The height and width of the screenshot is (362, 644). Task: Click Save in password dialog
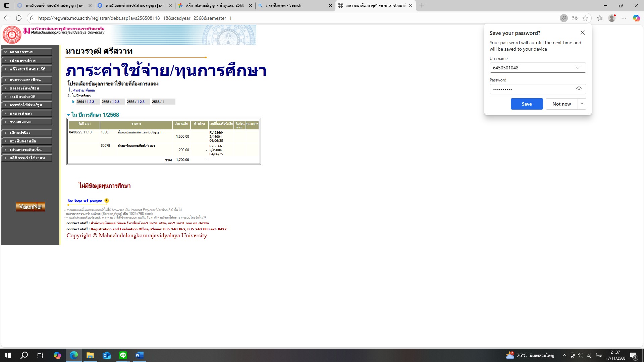527,104
